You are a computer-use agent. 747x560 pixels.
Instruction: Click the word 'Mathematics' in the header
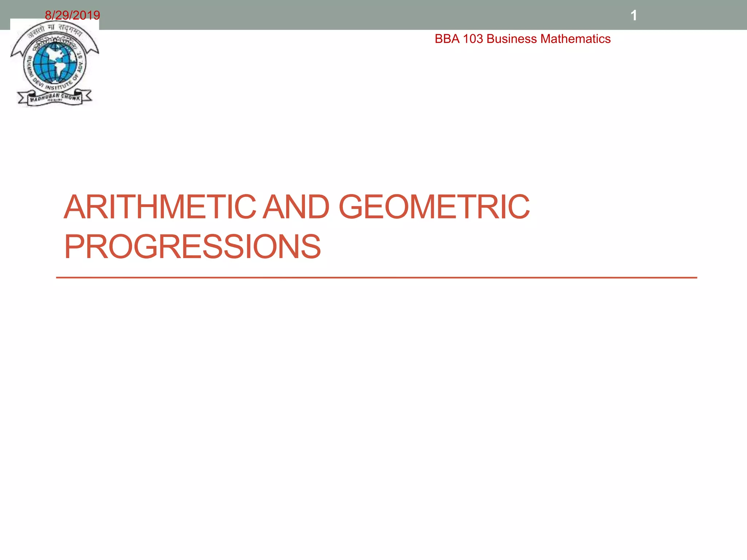click(575, 39)
